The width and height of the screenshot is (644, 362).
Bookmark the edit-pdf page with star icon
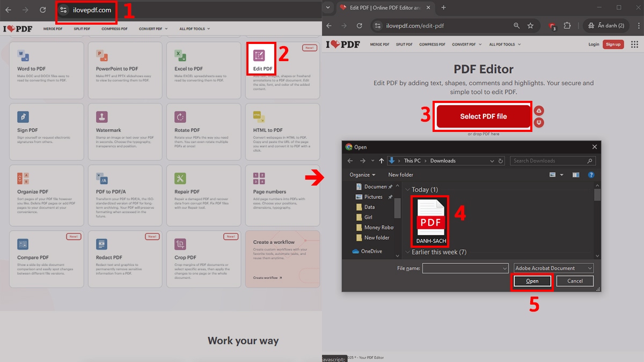point(530,26)
